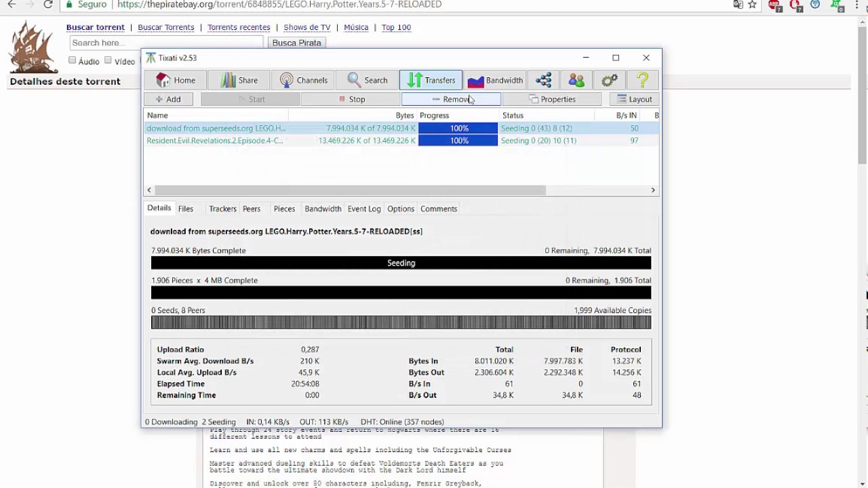Click the pieces complete black bar
Image resolution: width=868 pixels, height=488 pixels.
(401, 293)
